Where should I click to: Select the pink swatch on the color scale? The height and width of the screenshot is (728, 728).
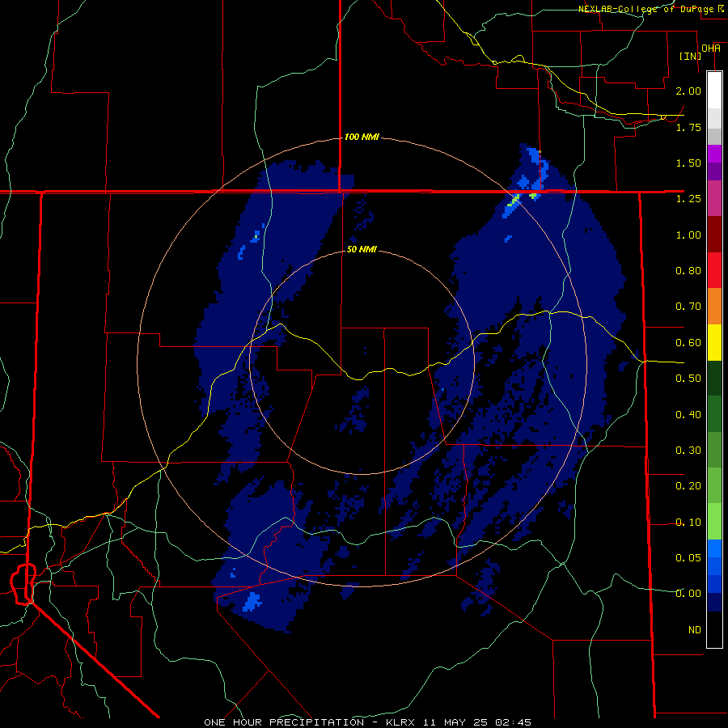[714, 199]
